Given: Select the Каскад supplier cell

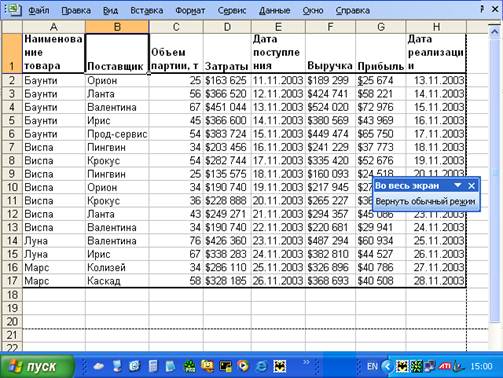Looking at the screenshot, I should 117,281.
